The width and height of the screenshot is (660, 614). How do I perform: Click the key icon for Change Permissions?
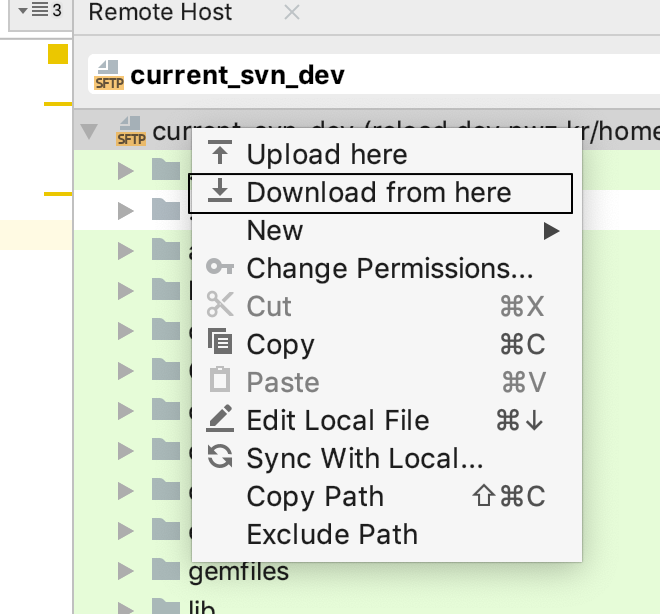tap(220, 266)
